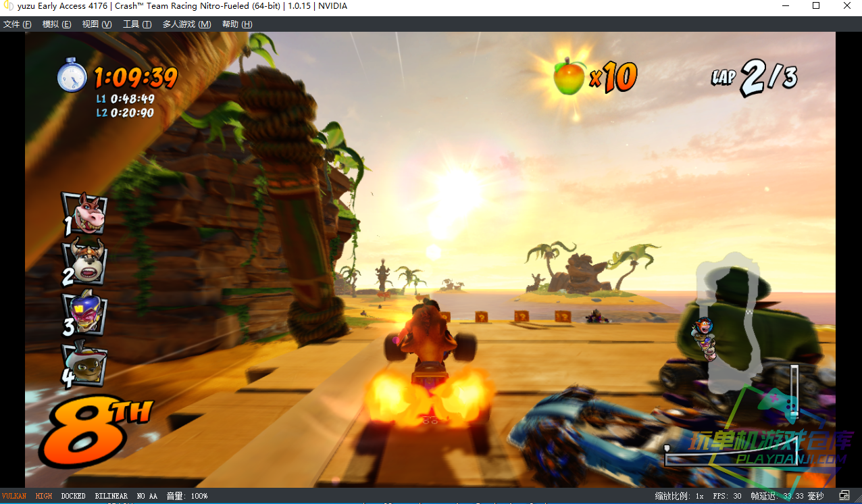
Task: Toggle DOCKED mode in status bar
Action: (73, 496)
